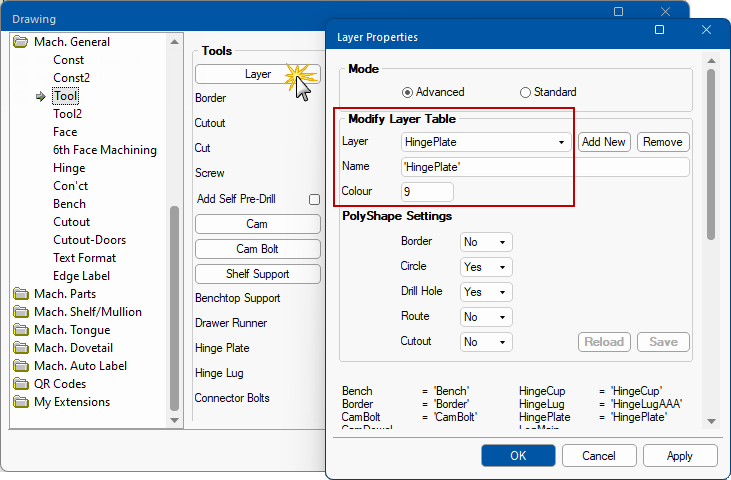Open the Mach. Auto Label folder
The image size is (731, 480).
(78, 366)
